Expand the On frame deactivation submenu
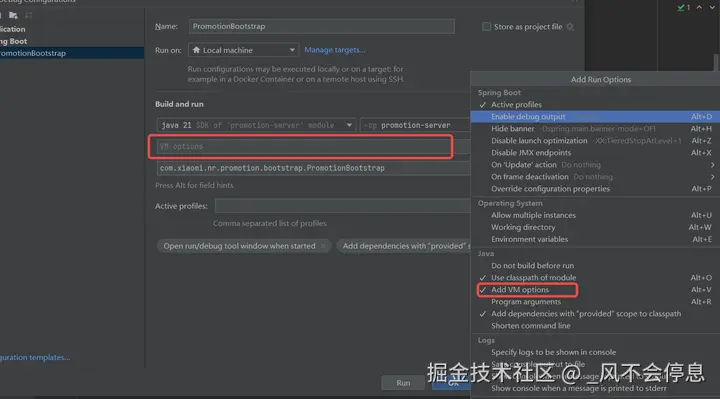The height and width of the screenshot is (399, 720). [x=595, y=177]
